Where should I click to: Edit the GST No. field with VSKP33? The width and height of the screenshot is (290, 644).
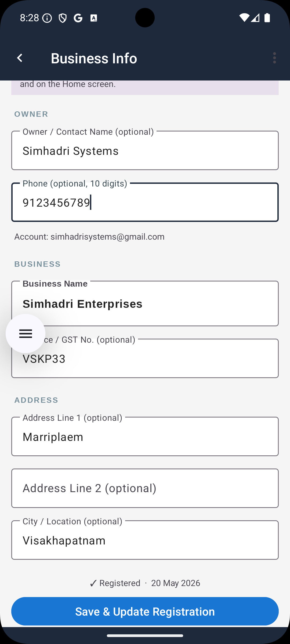click(145, 358)
